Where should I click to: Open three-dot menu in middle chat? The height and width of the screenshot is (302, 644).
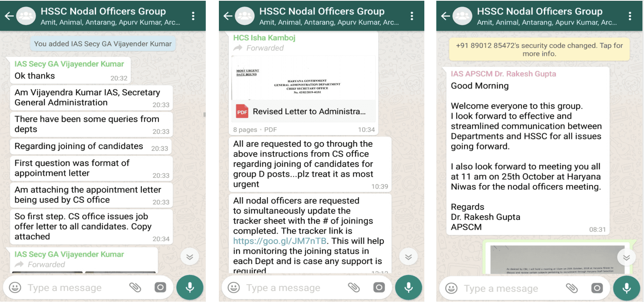tap(412, 16)
